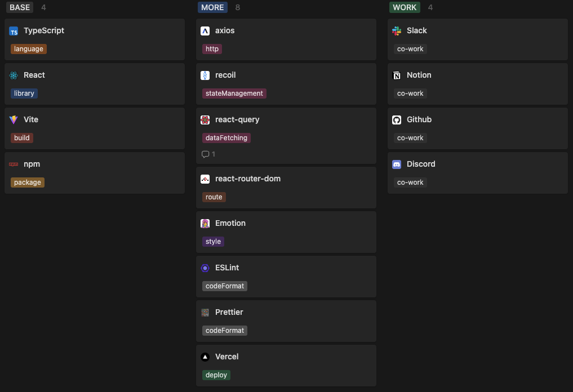573x392 pixels.
Task: Click the Discord logo icon
Action: [397, 164]
